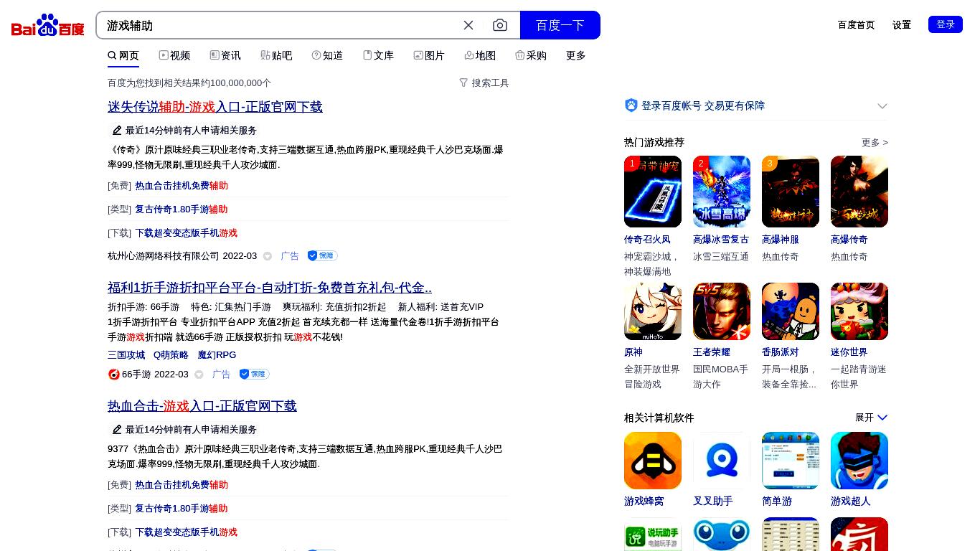
Task: Open 高爆传奇 game thumbnail
Action: (x=859, y=192)
